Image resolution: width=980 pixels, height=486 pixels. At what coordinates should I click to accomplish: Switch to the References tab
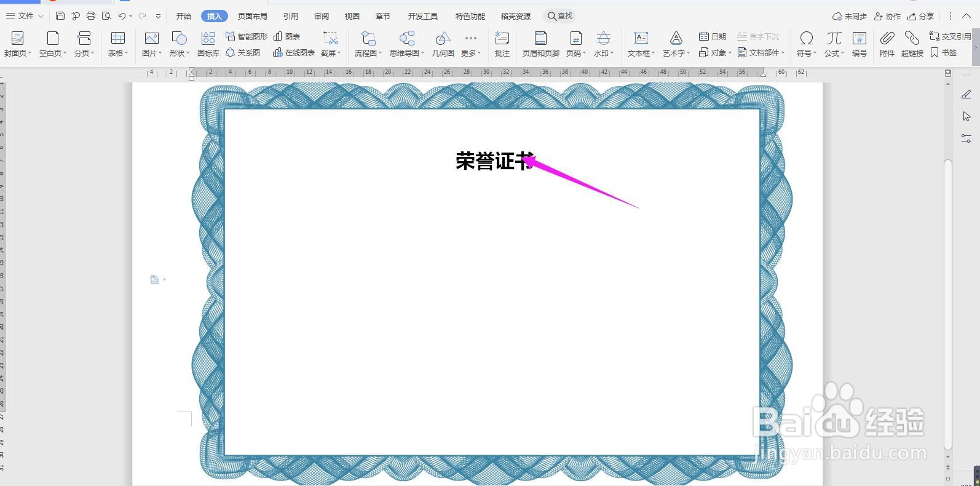(x=291, y=16)
